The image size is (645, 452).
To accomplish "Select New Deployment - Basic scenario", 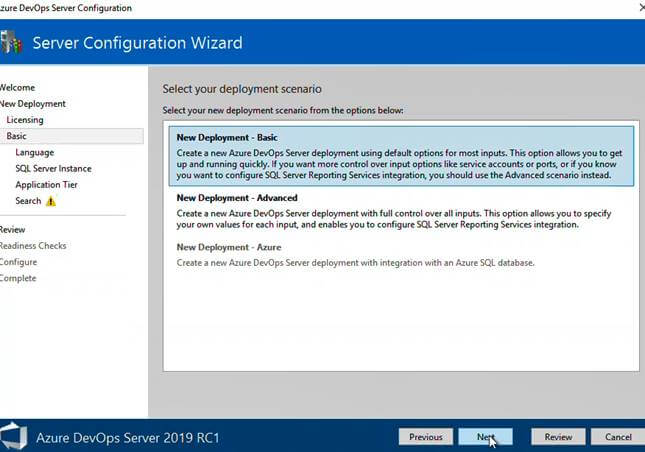I will pos(401,156).
